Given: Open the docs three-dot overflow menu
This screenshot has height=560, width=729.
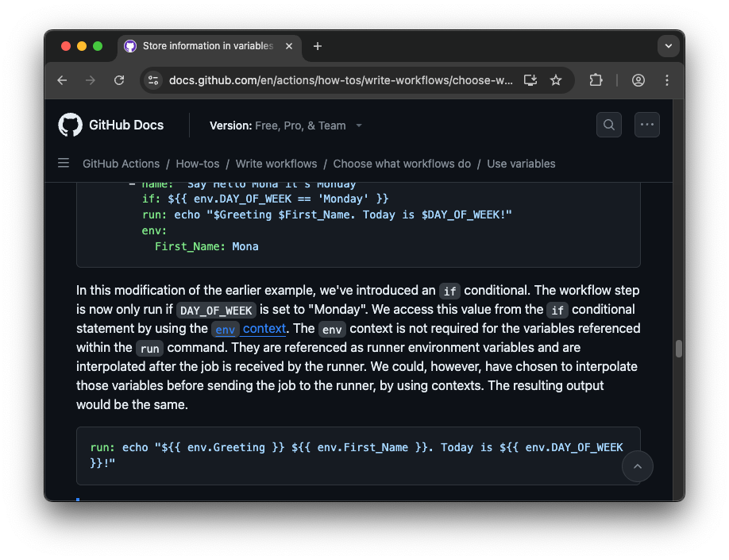Looking at the screenshot, I should (646, 125).
